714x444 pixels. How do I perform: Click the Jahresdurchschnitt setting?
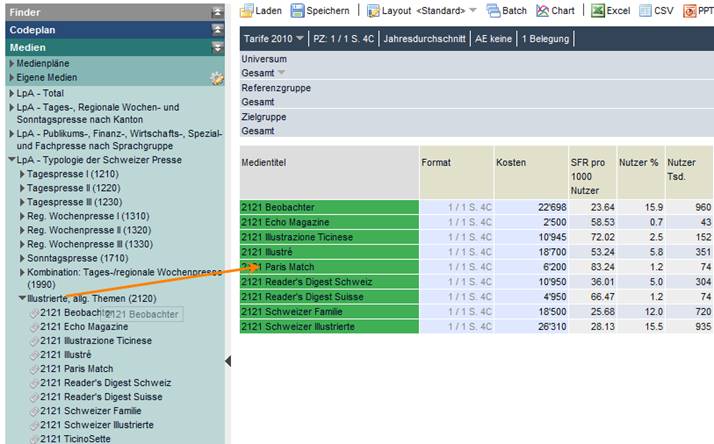pos(424,39)
